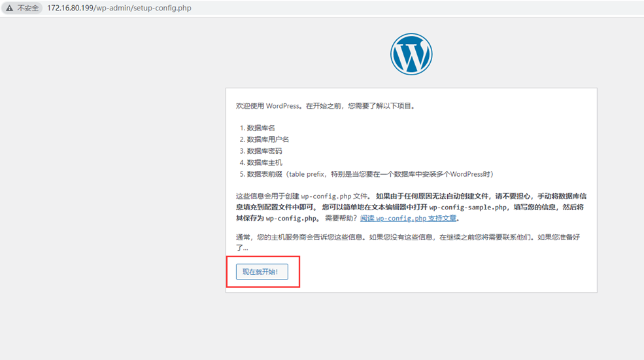This screenshot has width=644, height=360.
Task: Click list item 数据库名
Action: [262, 128]
